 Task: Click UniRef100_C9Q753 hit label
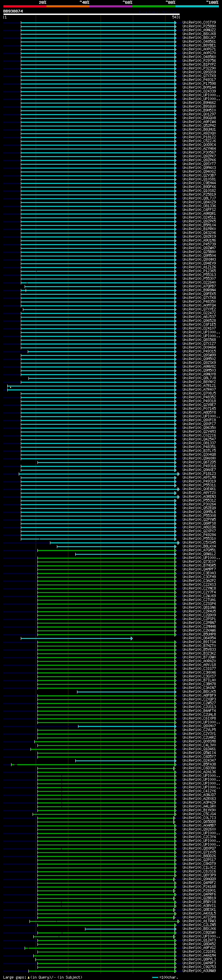[x=199, y=967]
